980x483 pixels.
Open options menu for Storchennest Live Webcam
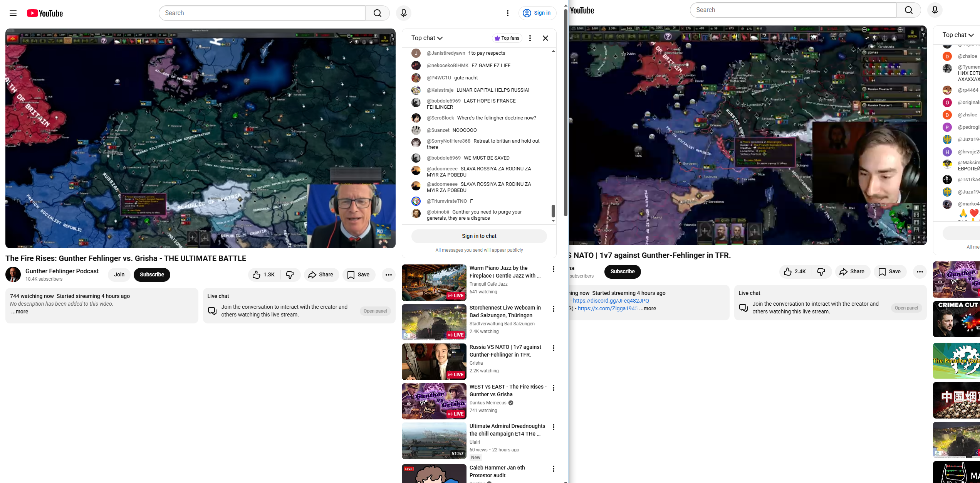click(553, 309)
